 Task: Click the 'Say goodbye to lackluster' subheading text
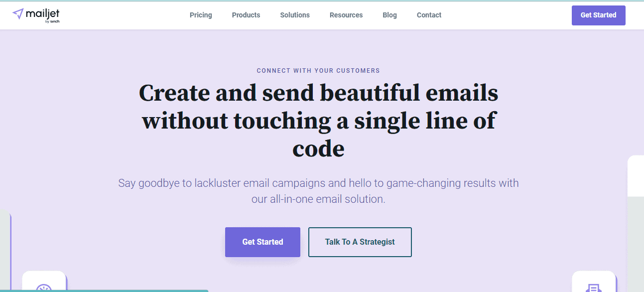coord(318,191)
